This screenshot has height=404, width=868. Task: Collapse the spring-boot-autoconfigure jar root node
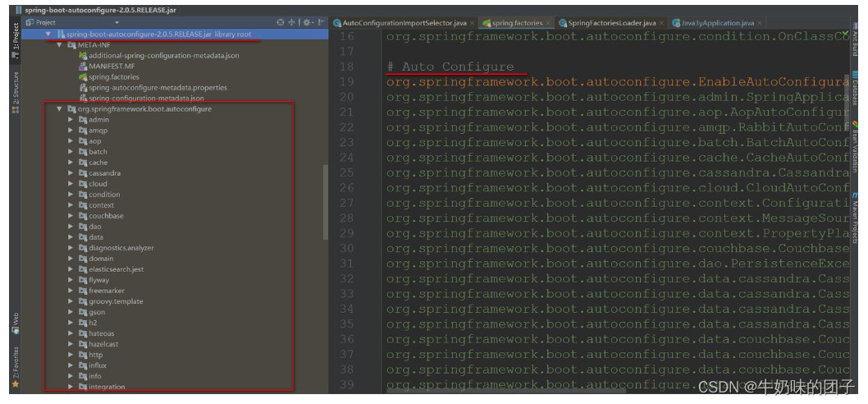pyautogui.click(x=48, y=34)
